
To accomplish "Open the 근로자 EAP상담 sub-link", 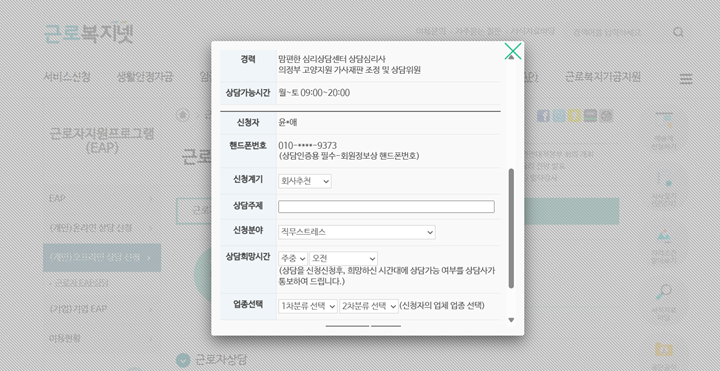I will click(81, 283).
